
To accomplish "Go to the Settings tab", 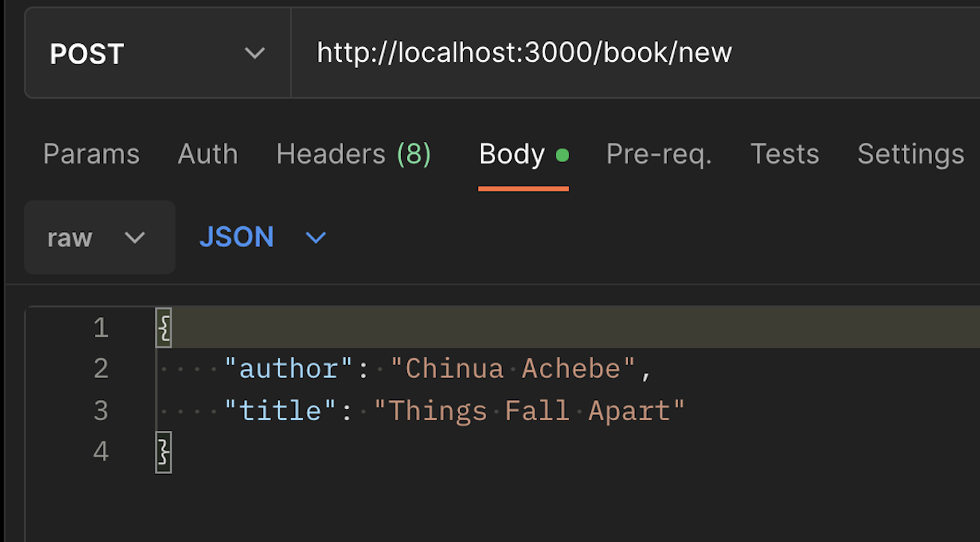I will point(911,154).
